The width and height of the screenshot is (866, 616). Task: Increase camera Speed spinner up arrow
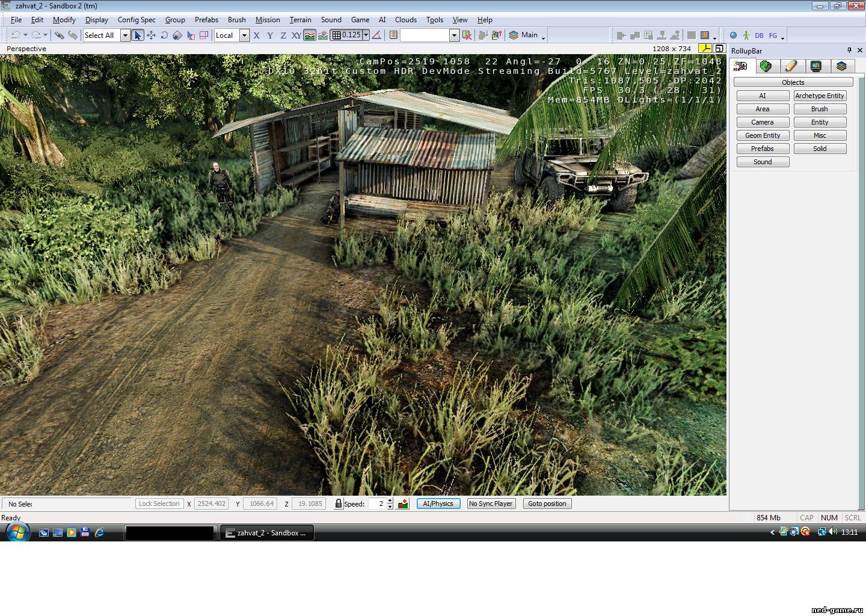point(390,500)
